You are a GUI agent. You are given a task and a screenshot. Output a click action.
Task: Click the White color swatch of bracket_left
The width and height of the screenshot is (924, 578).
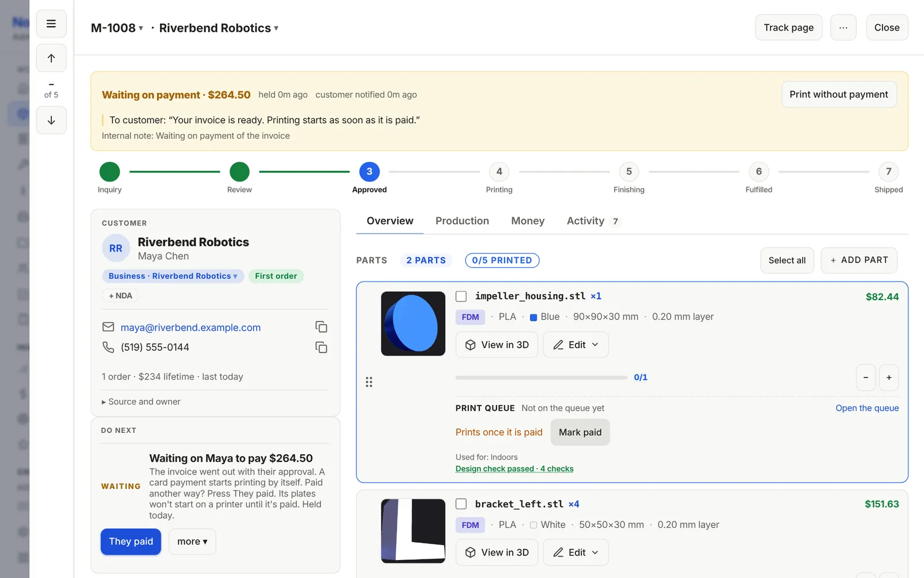(x=534, y=525)
